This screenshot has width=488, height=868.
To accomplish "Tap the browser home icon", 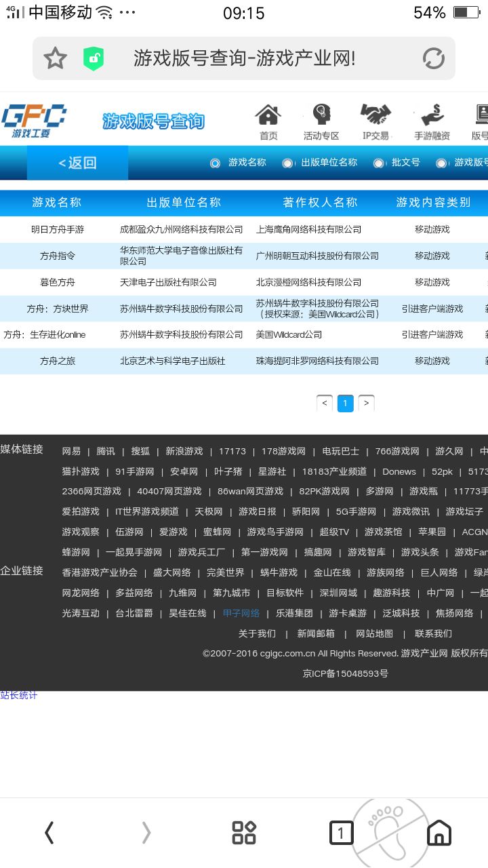I will (439, 832).
